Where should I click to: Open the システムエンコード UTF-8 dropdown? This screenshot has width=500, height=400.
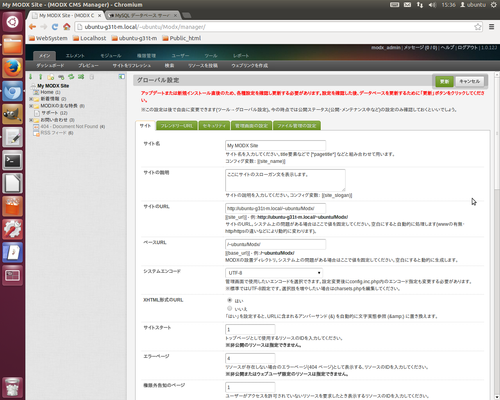(x=274, y=273)
